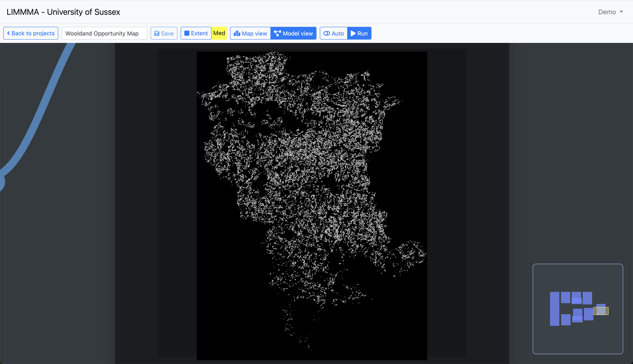Image resolution: width=633 pixels, height=364 pixels.
Task: Go back to projects list
Action: [31, 33]
